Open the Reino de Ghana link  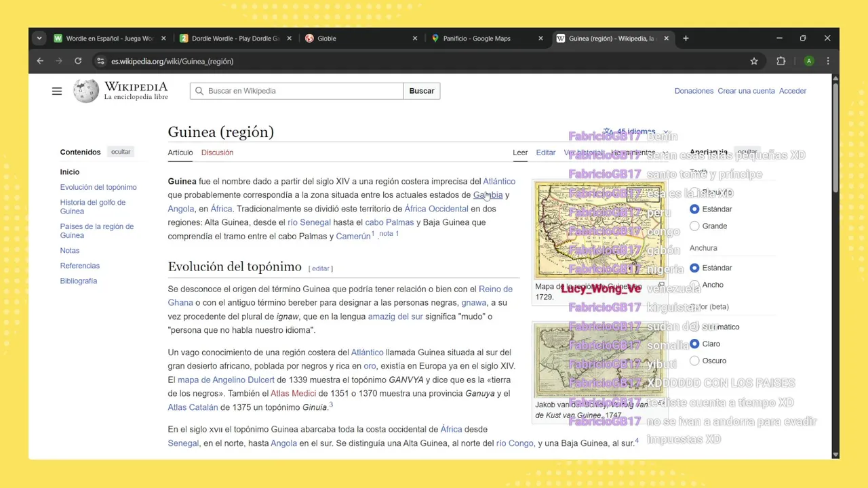[x=340, y=296]
